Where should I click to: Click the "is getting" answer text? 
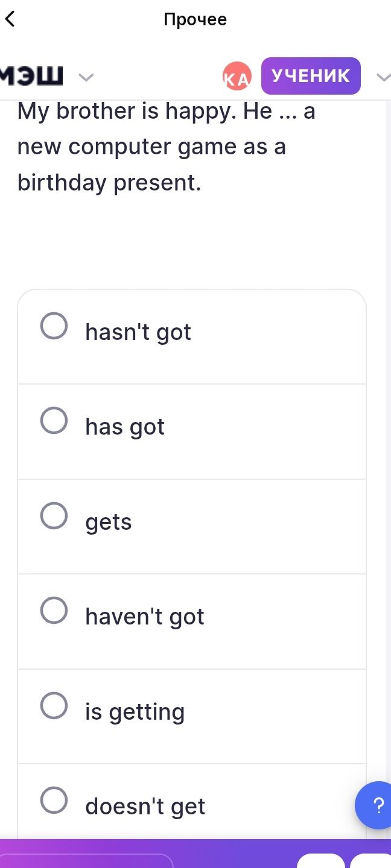(x=135, y=712)
